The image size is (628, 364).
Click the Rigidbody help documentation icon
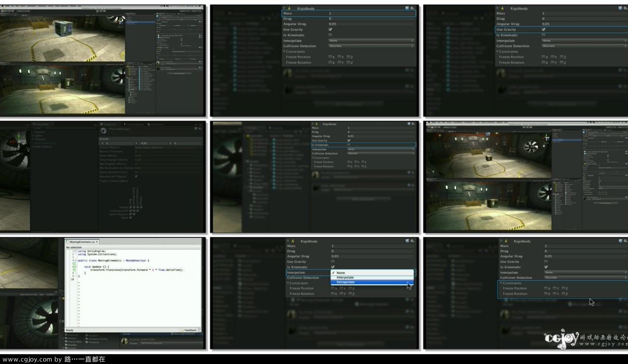406,8
